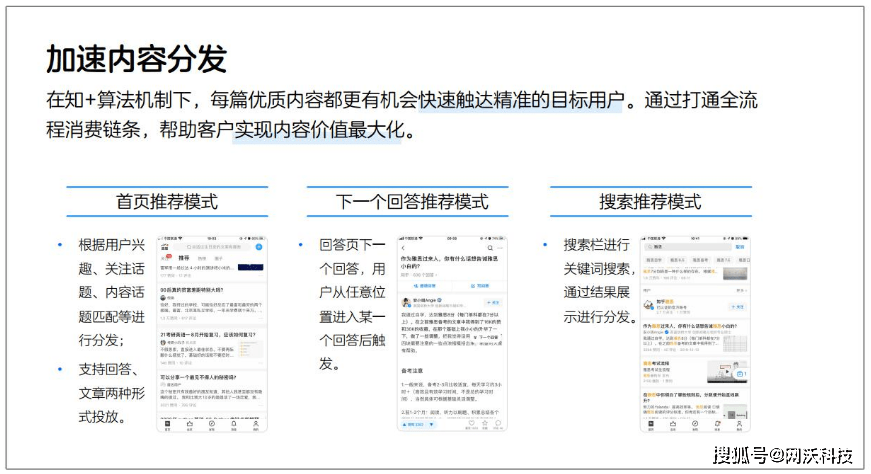The image size is (871, 474).
Task: Open the profile person icon in the search phone's bottom bar
Action: [x=739, y=423]
